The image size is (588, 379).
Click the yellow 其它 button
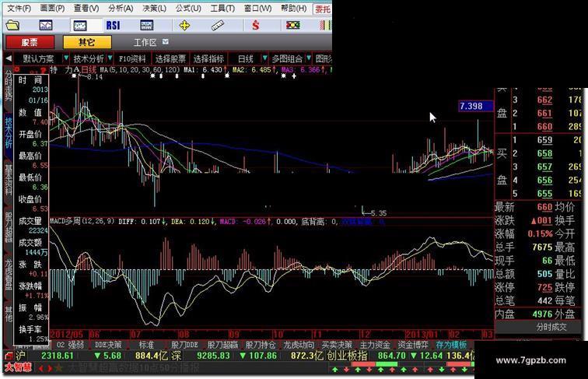click(x=87, y=42)
